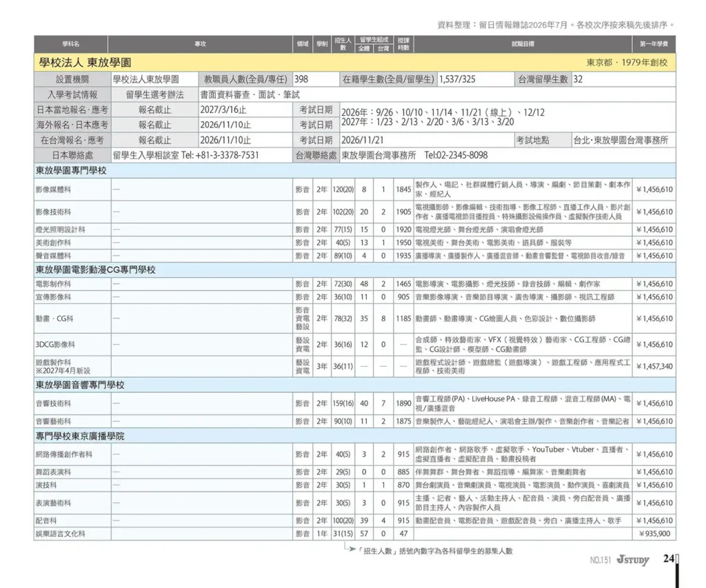Click the 台灣聯絡處 label
Viewport: 706px width, 588px height.
pyautogui.click(x=316, y=155)
